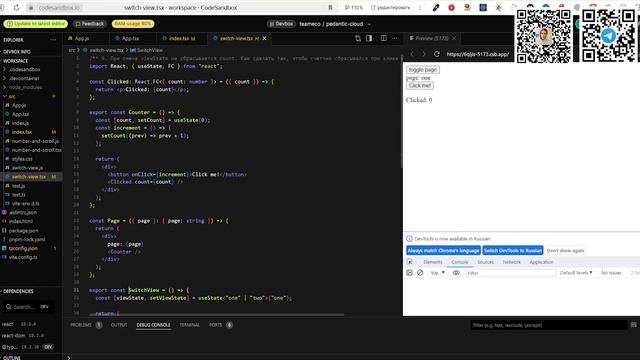The width and height of the screenshot is (640, 360).
Task: Reload the browser page
Action: click(16, 7)
